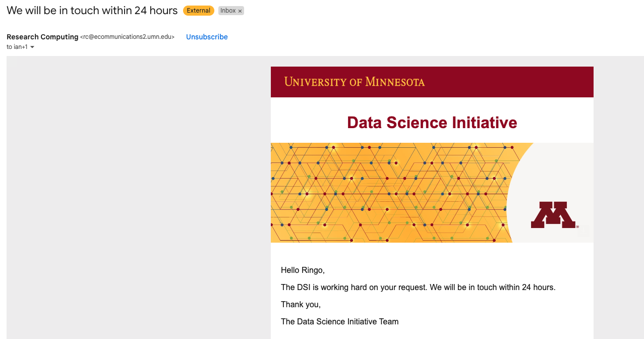Click the yellow External tag
This screenshot has width=644, height=339.
pos(198,11)
